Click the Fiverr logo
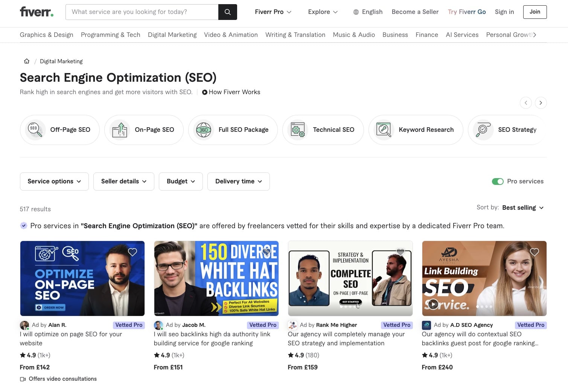Image resolution: width=568 pixels, height=392 pixels. coord(37,12)
